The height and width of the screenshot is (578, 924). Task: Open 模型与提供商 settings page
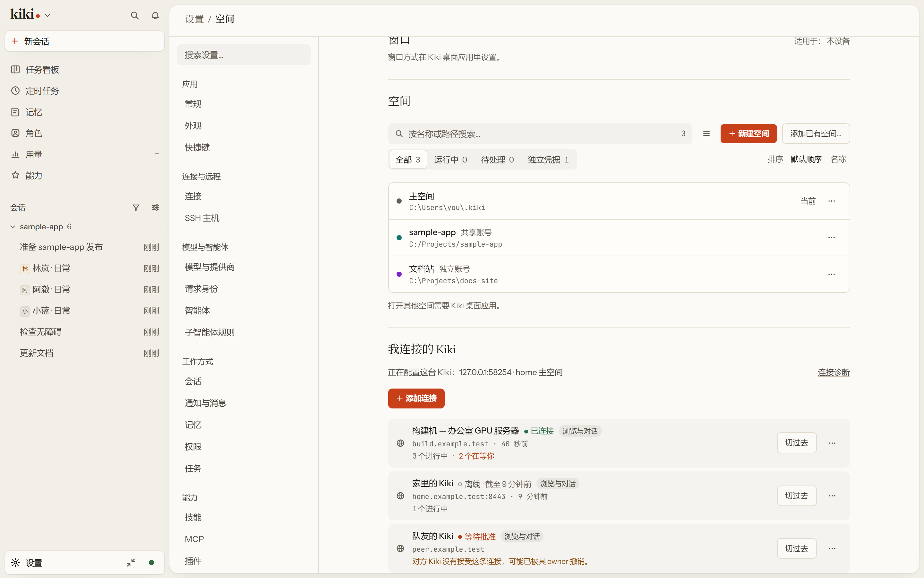[x=244, y=267]
